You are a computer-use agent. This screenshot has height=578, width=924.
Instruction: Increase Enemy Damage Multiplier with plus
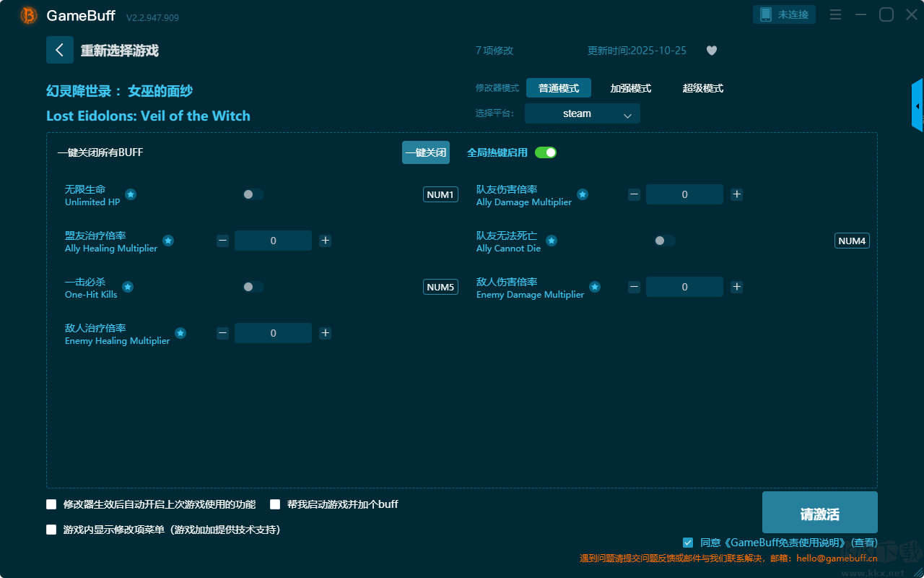[736, 287]
